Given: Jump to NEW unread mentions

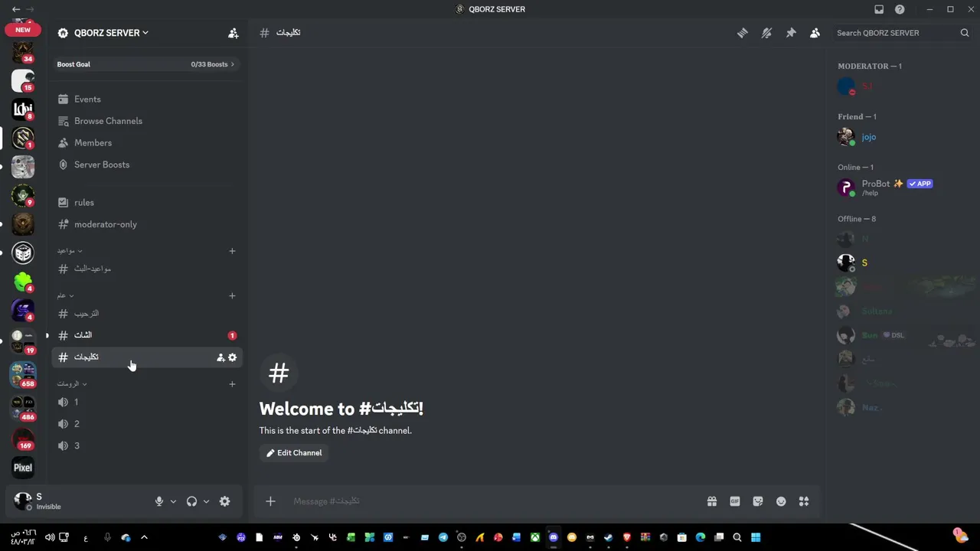Looking at the screenshot, I should coord(23,30).
